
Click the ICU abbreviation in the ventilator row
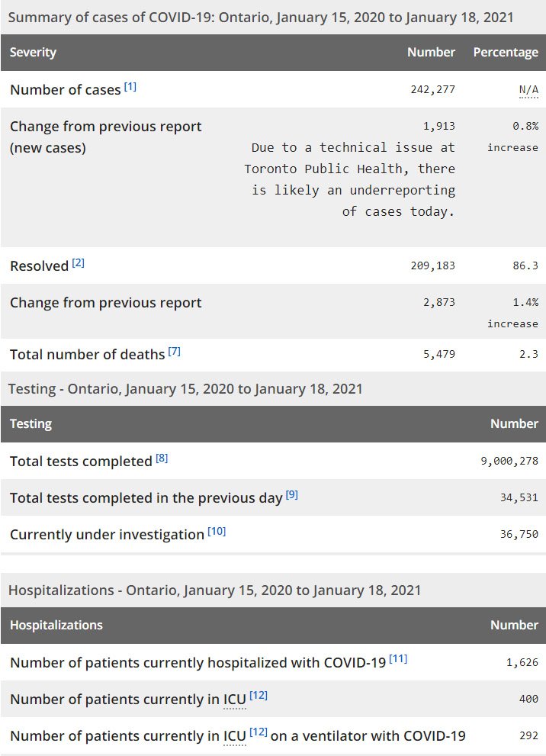pyautogui.click(x=235, y=736)
